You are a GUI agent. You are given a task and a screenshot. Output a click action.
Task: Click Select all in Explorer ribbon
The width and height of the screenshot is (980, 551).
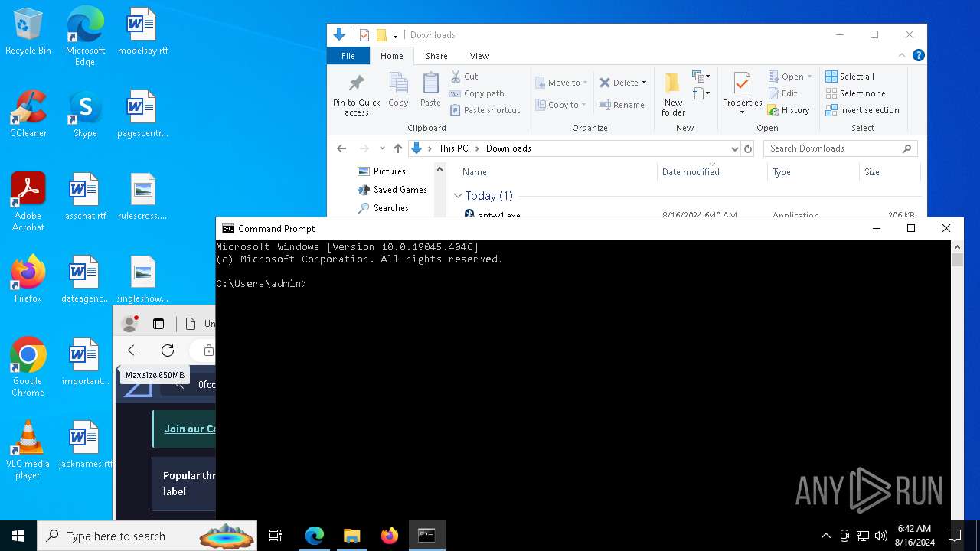tap(850, 77)
